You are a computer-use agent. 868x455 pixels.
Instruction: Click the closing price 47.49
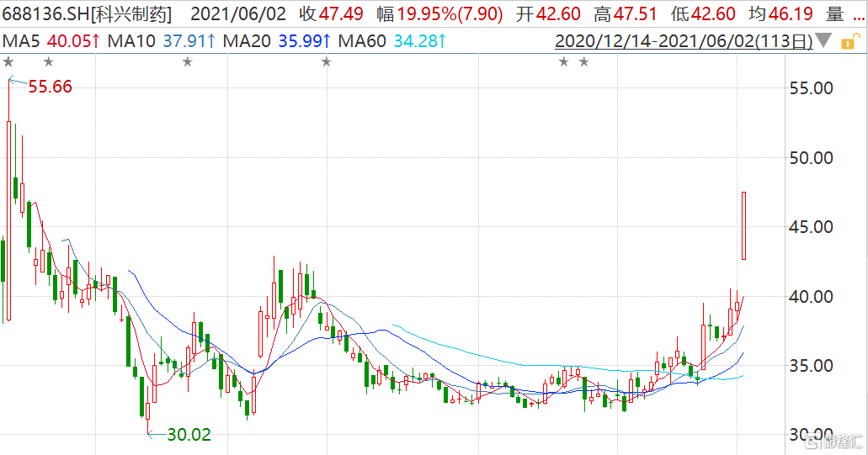tap(341, 13)
